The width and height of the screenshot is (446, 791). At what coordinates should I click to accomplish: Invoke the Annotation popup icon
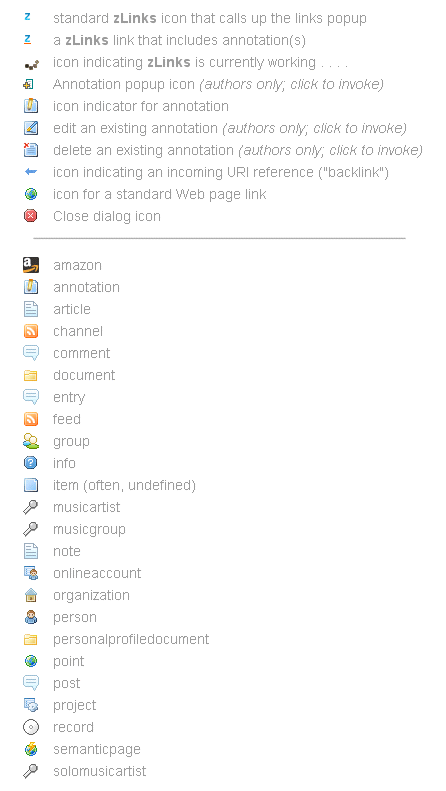29,84
